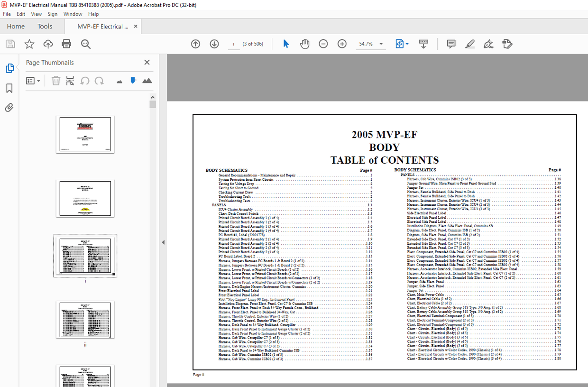The width and height of the screenshot is (588, 387).
Task: Add a comment with the note icon
Action: [x=451, y=44]
